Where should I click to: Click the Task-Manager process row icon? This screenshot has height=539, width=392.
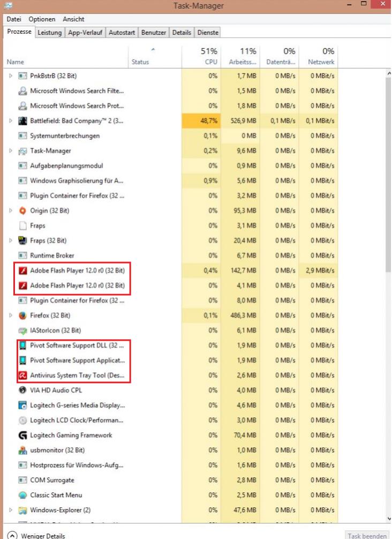[x=22, y=151]
